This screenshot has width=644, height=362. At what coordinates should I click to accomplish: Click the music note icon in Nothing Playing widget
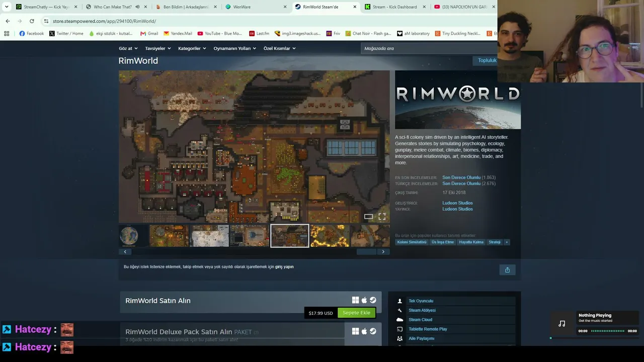562,323
